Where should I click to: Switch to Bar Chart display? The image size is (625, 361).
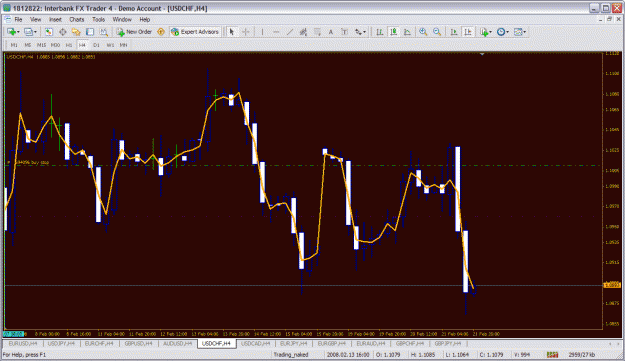coord(380,32)
